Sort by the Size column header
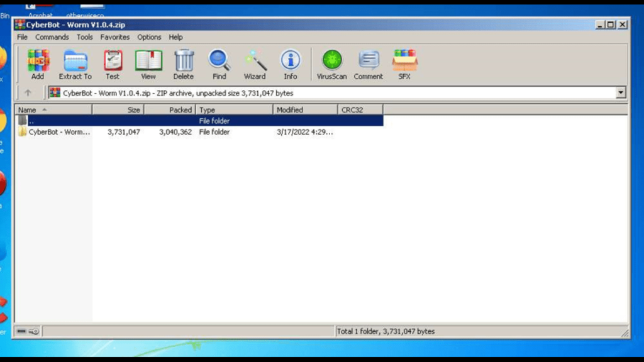644x362 pixels. click(x=118, y=110)
